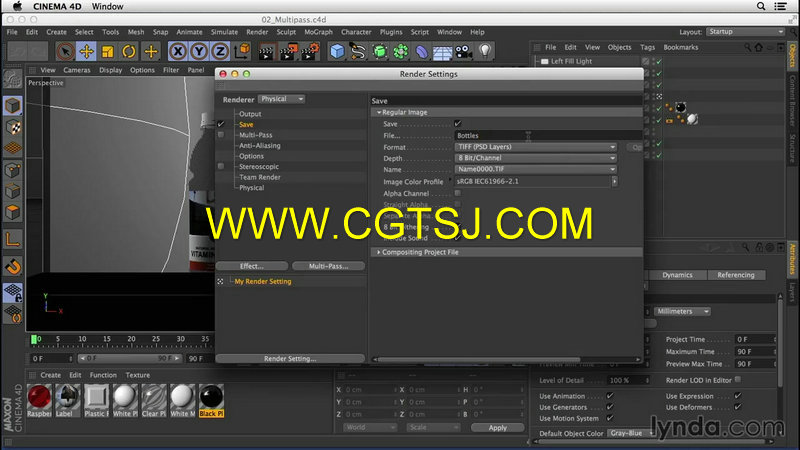The width and height of the screenshot is (800, 450).
Task: Collapse the Regular Image section
Action: (x=379, y=112)
